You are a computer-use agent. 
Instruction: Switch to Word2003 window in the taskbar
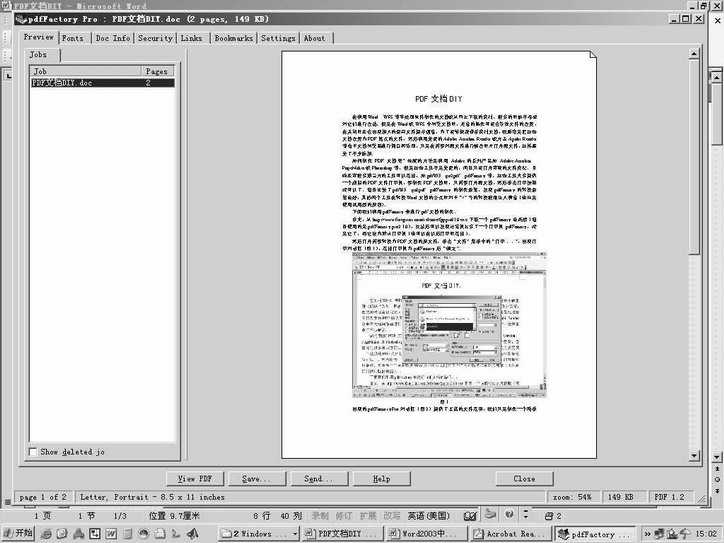coord(429,534)
